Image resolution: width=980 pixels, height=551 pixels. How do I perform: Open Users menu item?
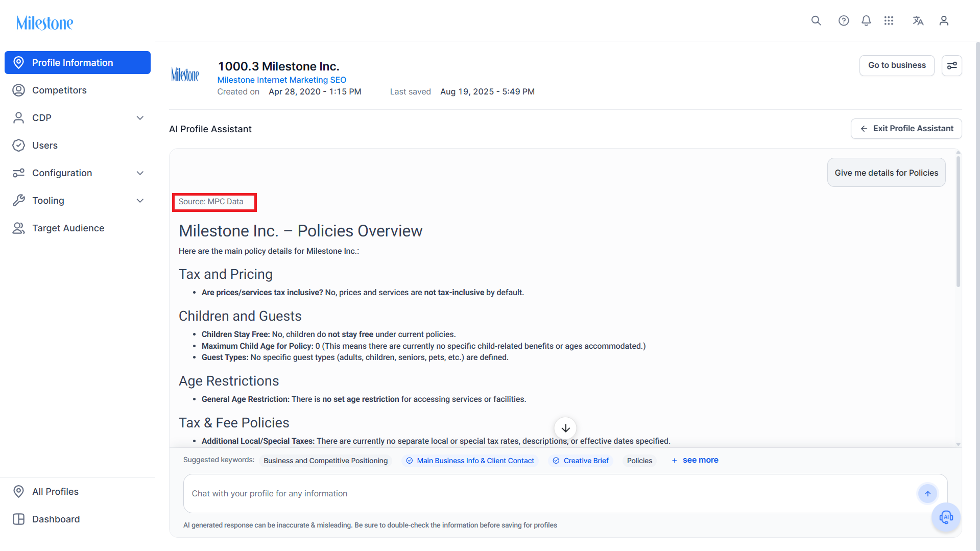click(x=78, y=146)
